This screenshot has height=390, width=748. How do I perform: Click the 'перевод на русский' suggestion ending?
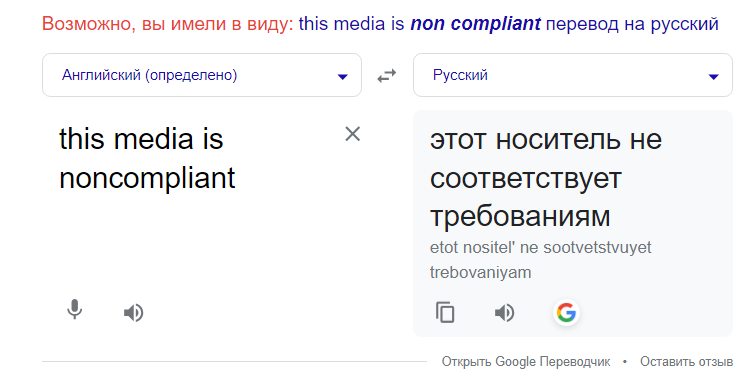(632, 23)
